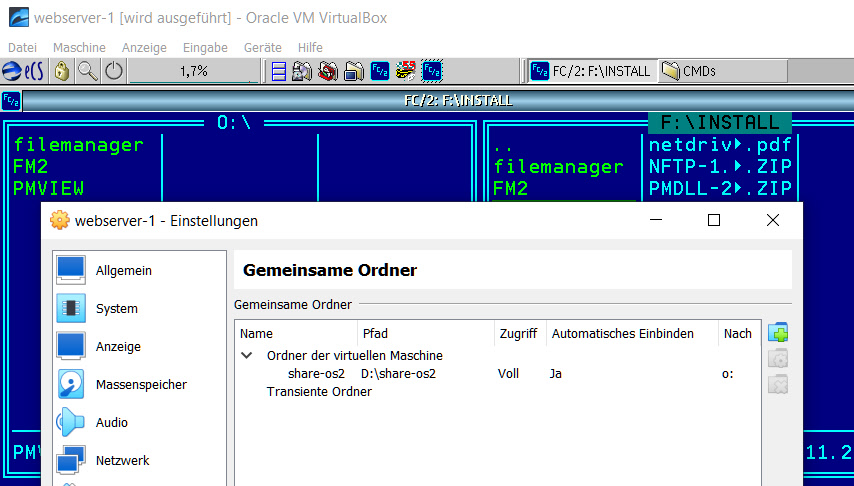Click the padlock lockup icon in eCenter
The height and width of the screenshot is (486, 854).
point(62,71)
